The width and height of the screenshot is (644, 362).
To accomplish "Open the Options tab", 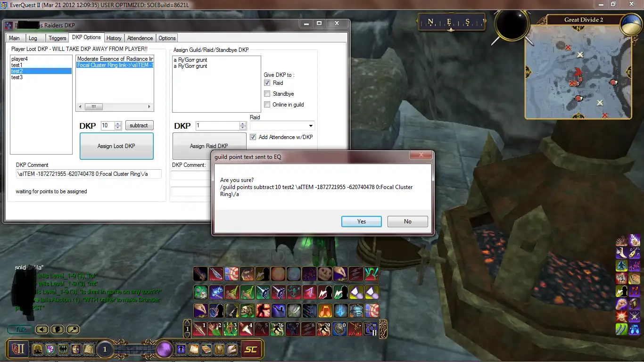I will pos(167,38).
